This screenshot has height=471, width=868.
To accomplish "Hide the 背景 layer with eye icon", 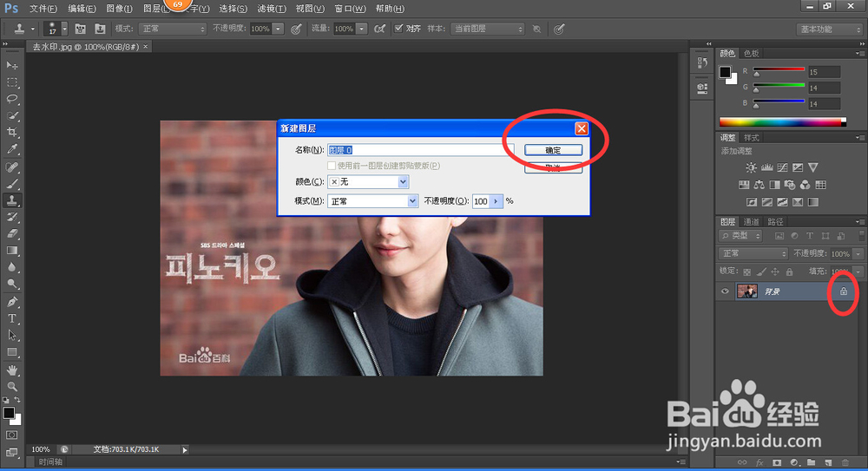I will (x=725, y=291).
